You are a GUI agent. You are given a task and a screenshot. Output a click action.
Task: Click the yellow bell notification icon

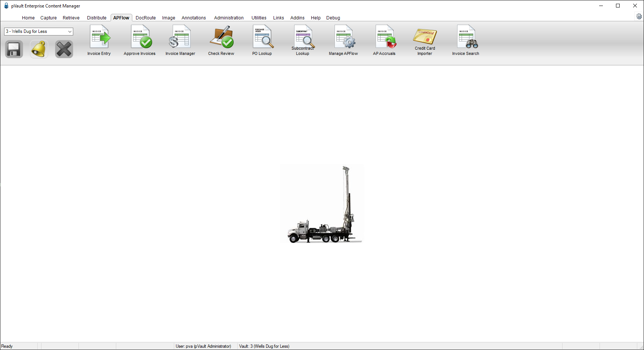[39, 49]
